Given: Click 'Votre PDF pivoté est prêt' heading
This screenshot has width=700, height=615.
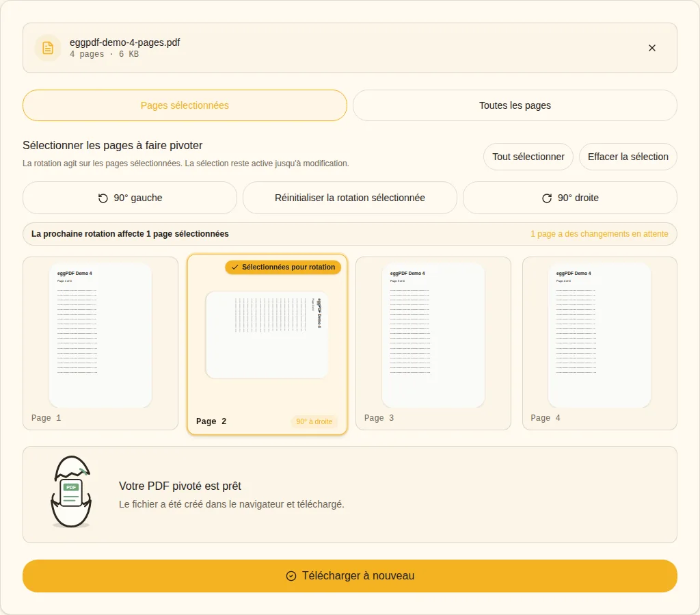Looking at the screenshot, I should pos(180,486).
